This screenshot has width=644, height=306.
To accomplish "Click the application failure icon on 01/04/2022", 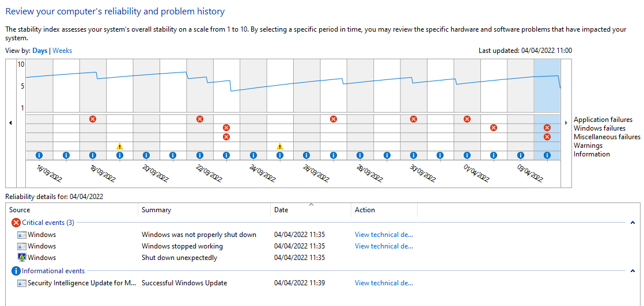I will (467, 119).
